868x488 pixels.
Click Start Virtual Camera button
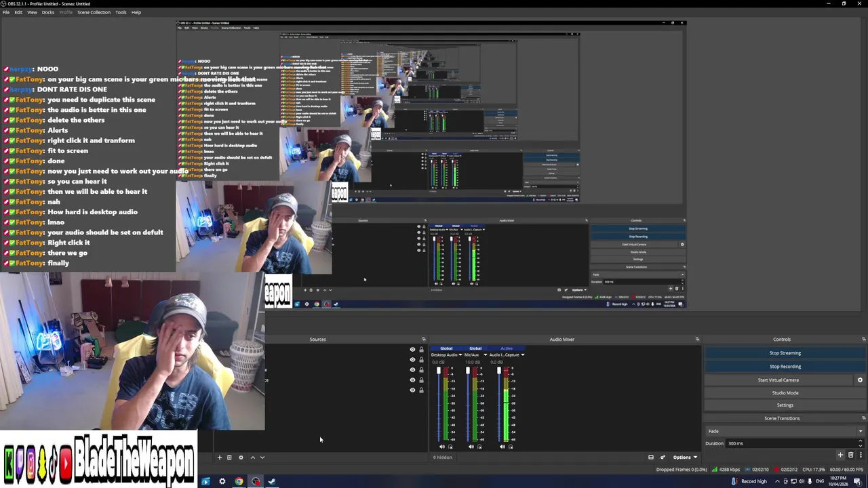point(778,380)
